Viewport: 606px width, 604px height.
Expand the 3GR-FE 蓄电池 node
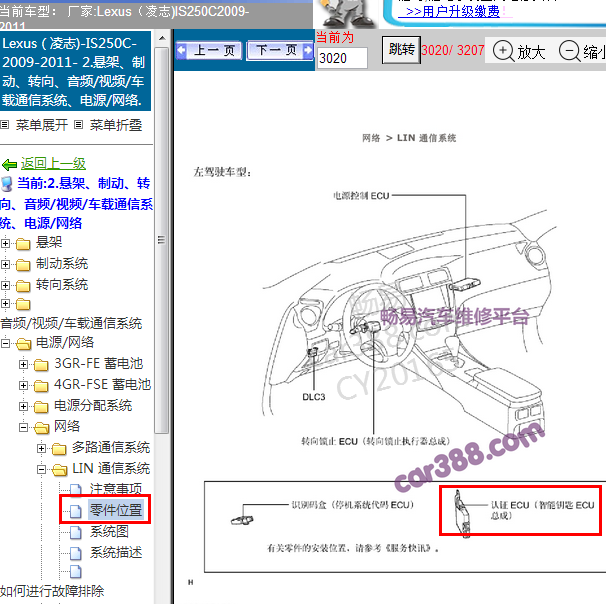pos(24,364)
